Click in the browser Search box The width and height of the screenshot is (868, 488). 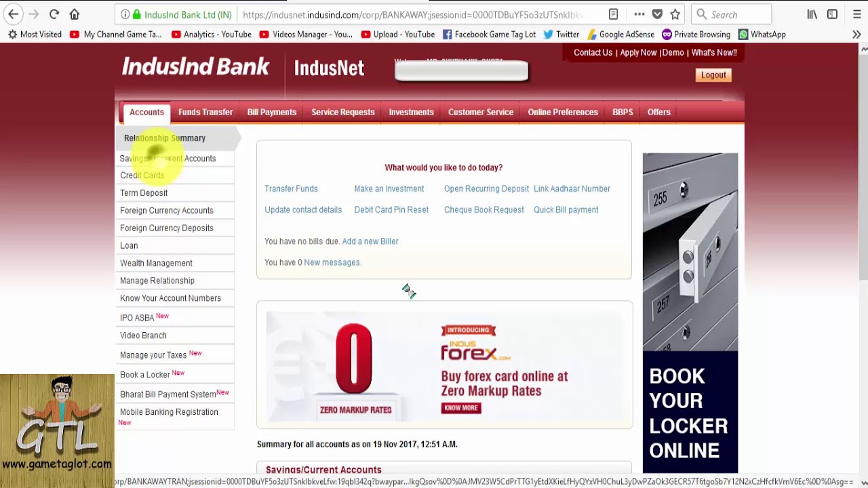pos(731,14)
